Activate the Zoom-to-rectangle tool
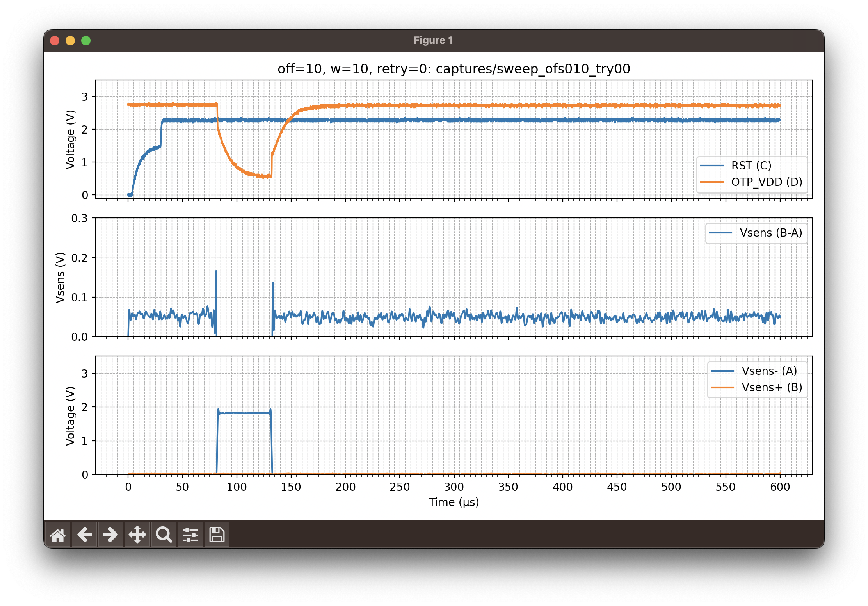 [x=164, y=535]
